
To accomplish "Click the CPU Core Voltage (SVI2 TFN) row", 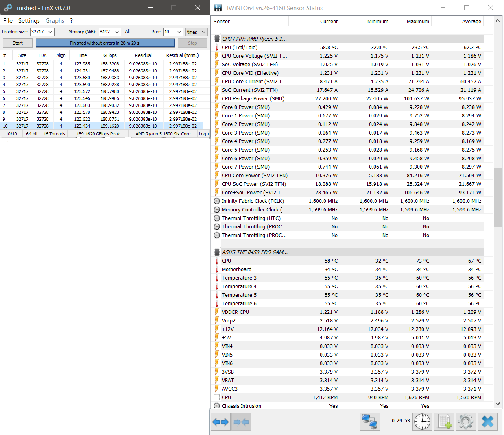I will click(348, 56).
